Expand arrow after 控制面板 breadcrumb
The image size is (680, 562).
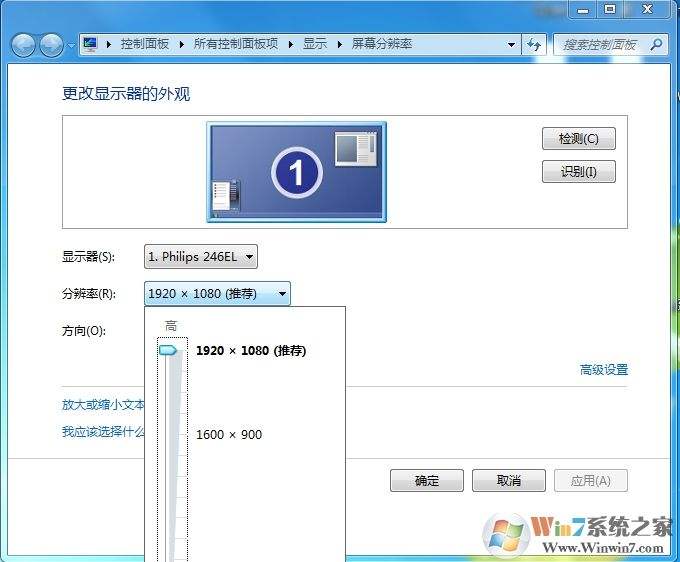[181, 44]
